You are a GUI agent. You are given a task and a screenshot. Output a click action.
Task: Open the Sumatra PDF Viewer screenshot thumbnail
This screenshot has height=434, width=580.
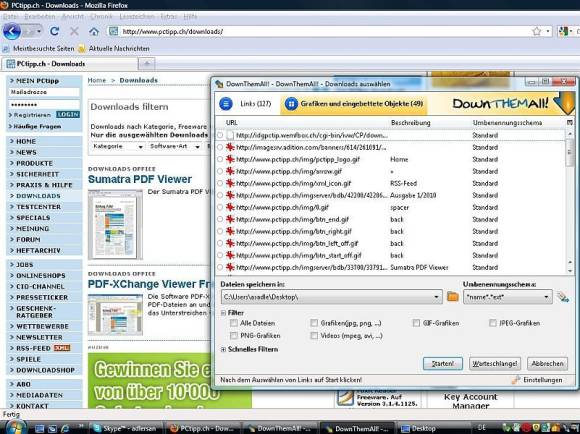115,224
